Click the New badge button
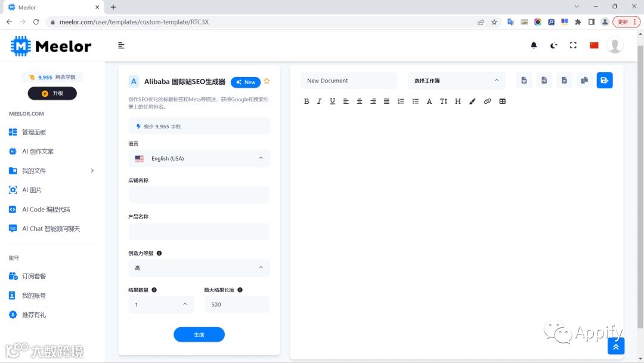Screen dimensions: 644x363 246,82
